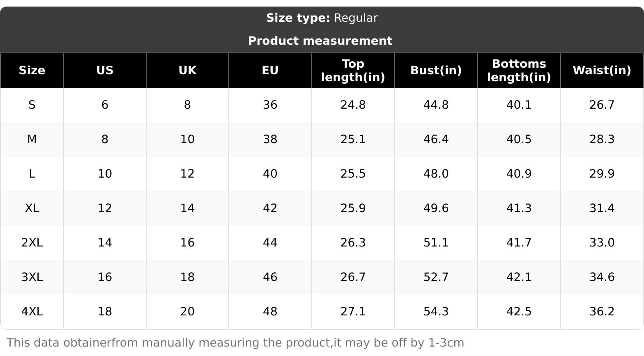The height and width of the screenshot is (356, 644).
Task: Click the 3XL size row label
Action: [x=32, y=277]
